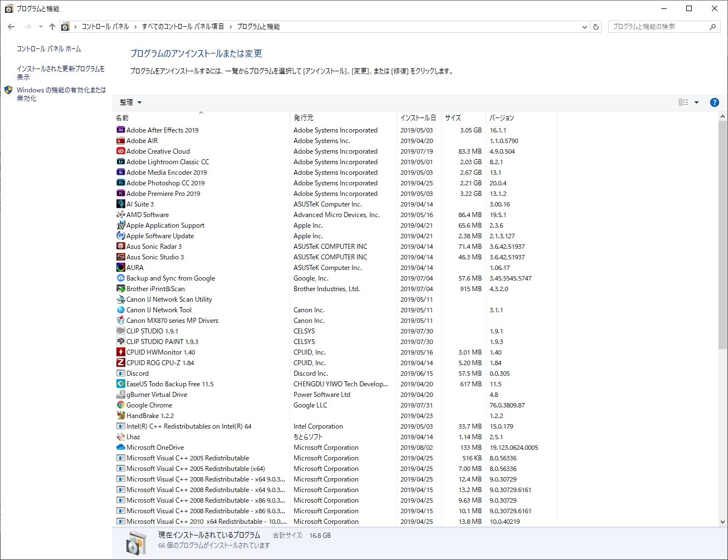This screenshot has height=560, width=728.
Task: Click the scrollbar down arrow
Action: [723, 522]
